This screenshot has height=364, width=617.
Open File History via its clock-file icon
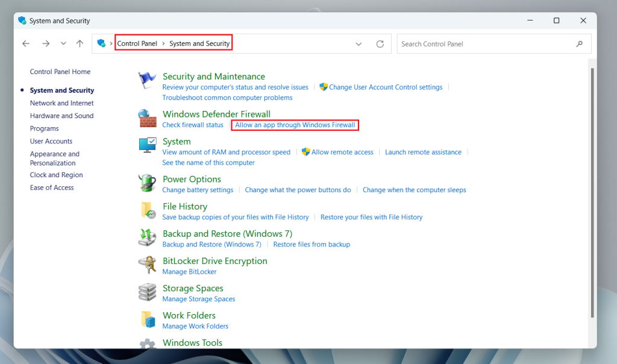point(146,211)
